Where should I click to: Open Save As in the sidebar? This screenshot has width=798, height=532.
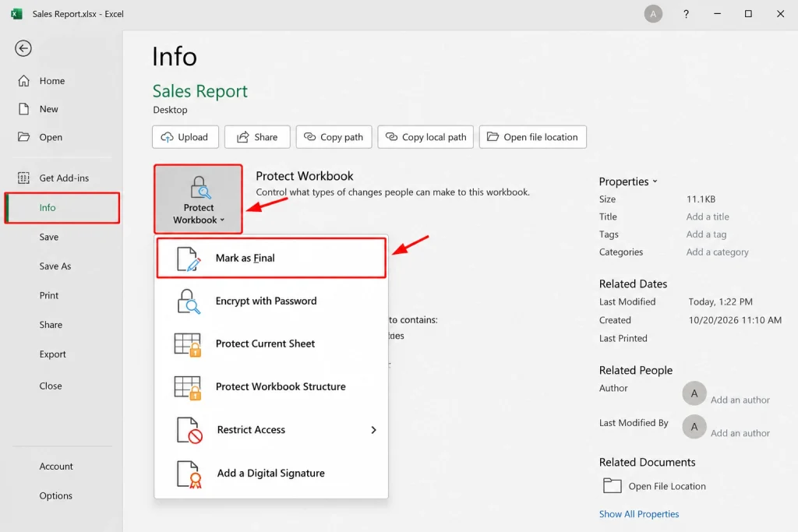click(x=55, y=266)
